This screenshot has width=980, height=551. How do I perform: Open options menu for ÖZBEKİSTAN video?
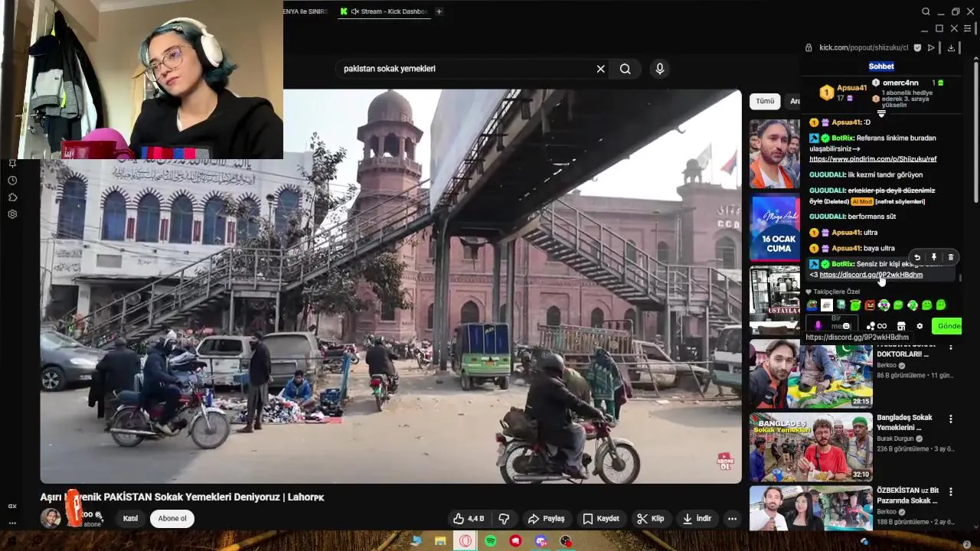(x=951, y=492)
